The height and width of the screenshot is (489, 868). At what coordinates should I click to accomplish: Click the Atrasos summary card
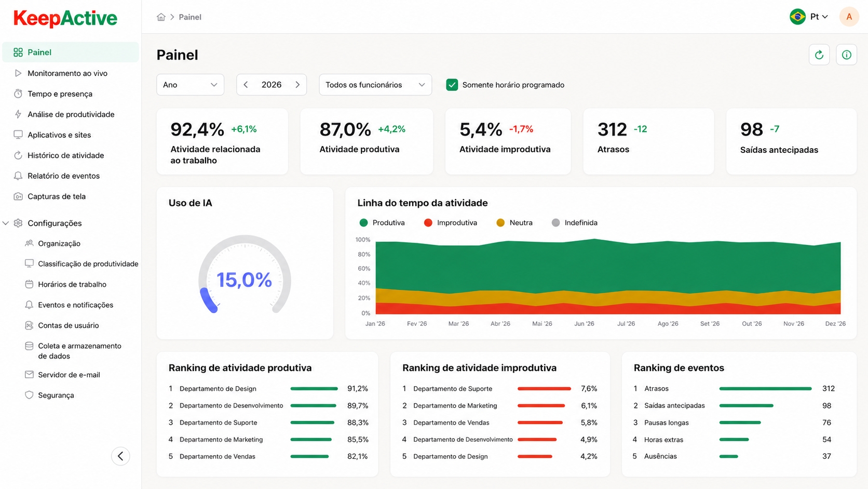[x=648, y=141]
